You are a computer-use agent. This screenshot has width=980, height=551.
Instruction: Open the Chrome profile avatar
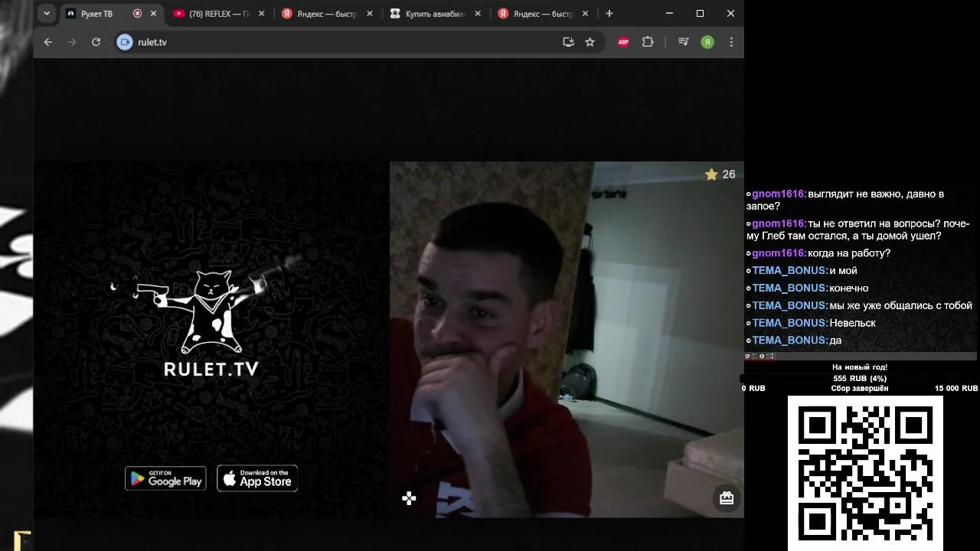click(707, 42)
